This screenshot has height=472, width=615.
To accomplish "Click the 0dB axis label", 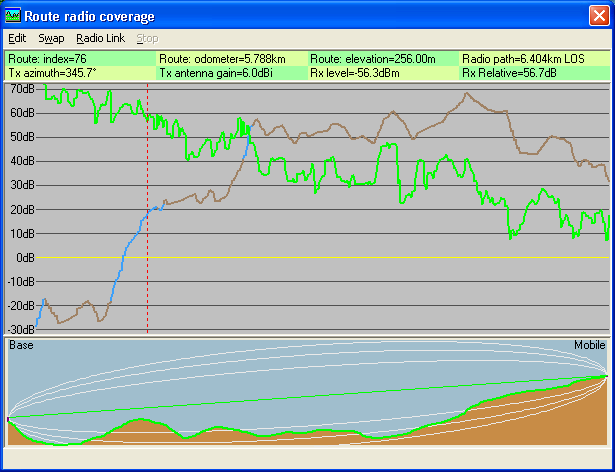I will [x=25, y=258].
